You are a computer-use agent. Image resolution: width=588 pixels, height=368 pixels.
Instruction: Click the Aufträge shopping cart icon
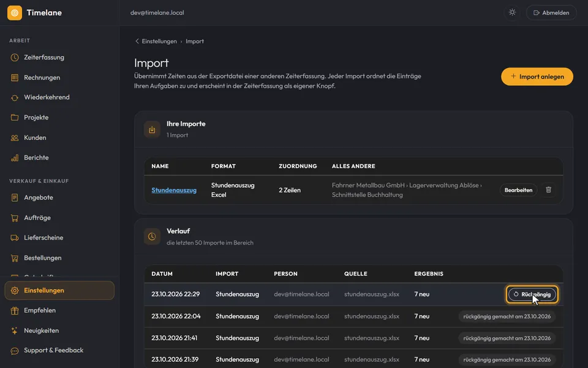pyautogui.click(x=15, y=218)
